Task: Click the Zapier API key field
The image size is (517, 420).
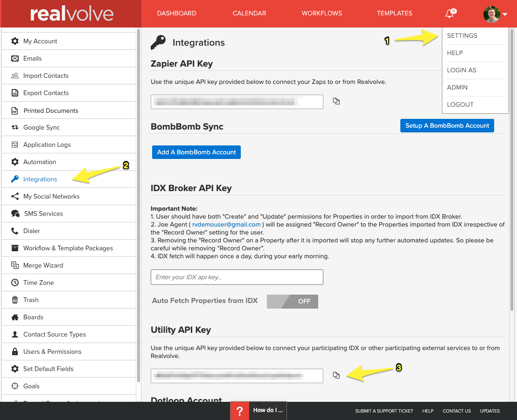Action: click(x=237, y=102)
